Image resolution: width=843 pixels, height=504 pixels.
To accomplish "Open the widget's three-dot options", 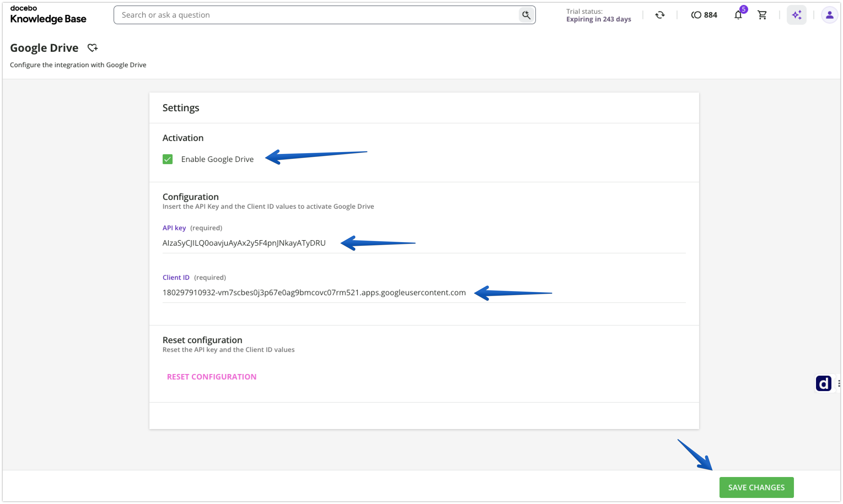I will pyautogui.click(x=839, y=383).
